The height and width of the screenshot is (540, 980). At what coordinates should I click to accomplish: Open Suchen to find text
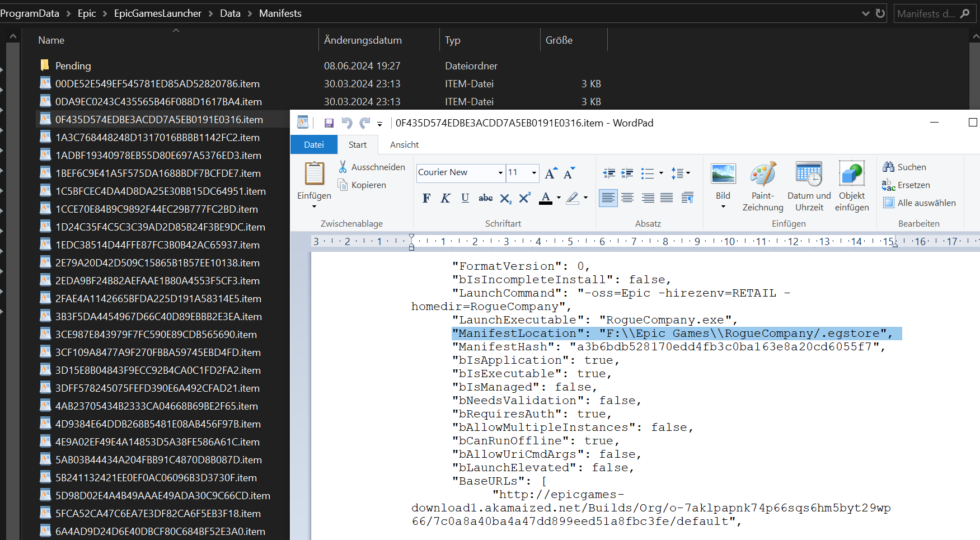pos(904,167)
